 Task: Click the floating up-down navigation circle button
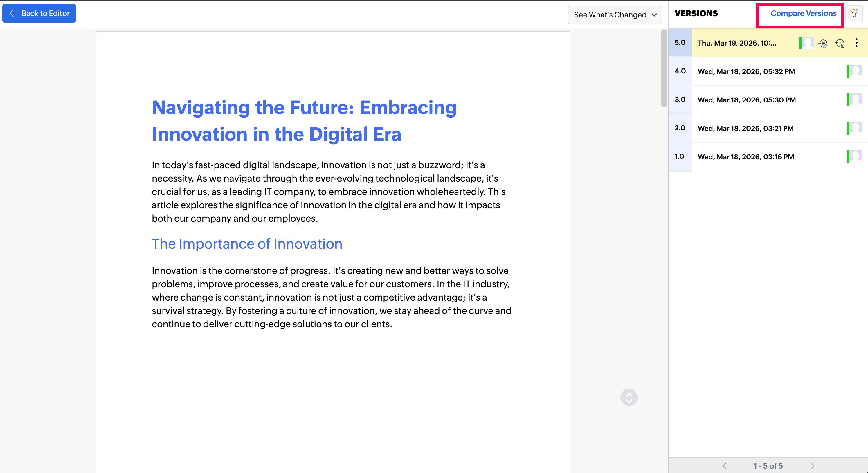pos(629,398)
